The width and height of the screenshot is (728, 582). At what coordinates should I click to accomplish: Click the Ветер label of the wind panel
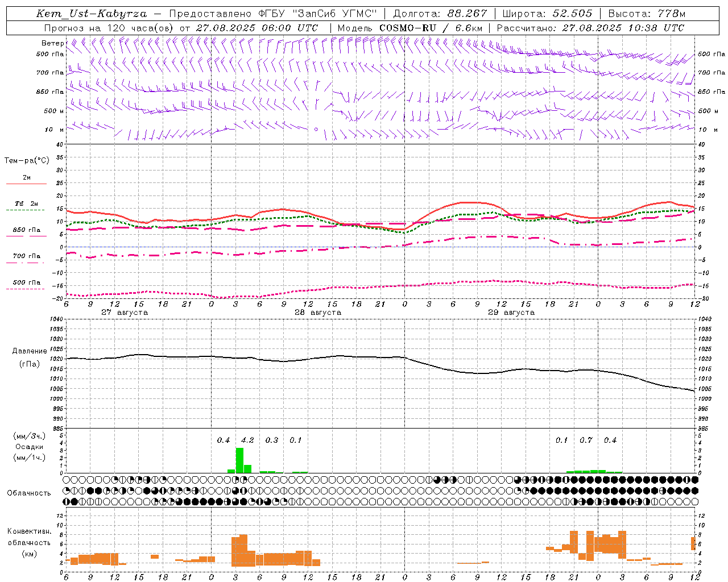[53, 43]
